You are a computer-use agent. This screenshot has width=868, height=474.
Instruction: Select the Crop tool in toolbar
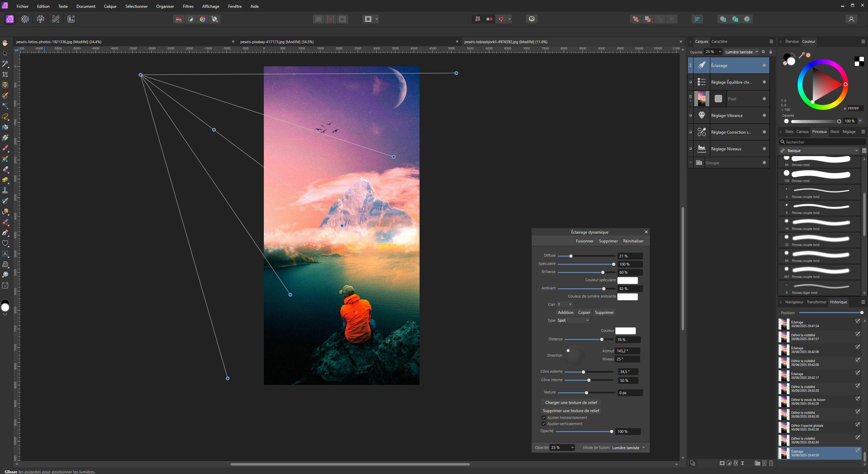pos(5,74)
